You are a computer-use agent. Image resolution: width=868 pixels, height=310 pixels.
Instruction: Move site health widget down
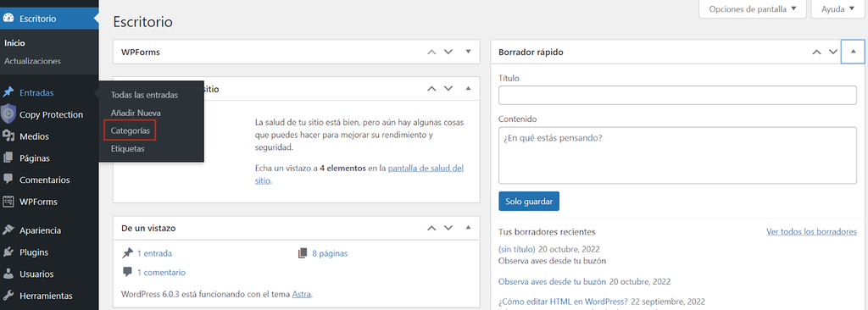click(x=448, y=89)
